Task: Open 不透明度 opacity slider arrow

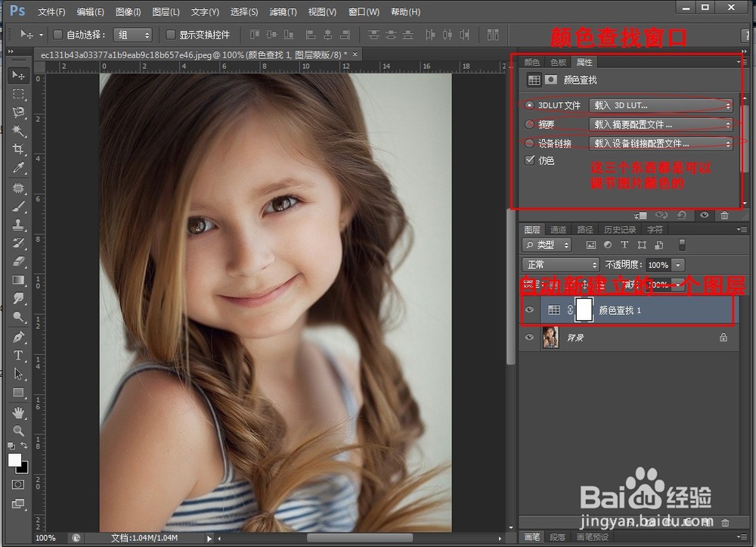Action: click(678, 265)
